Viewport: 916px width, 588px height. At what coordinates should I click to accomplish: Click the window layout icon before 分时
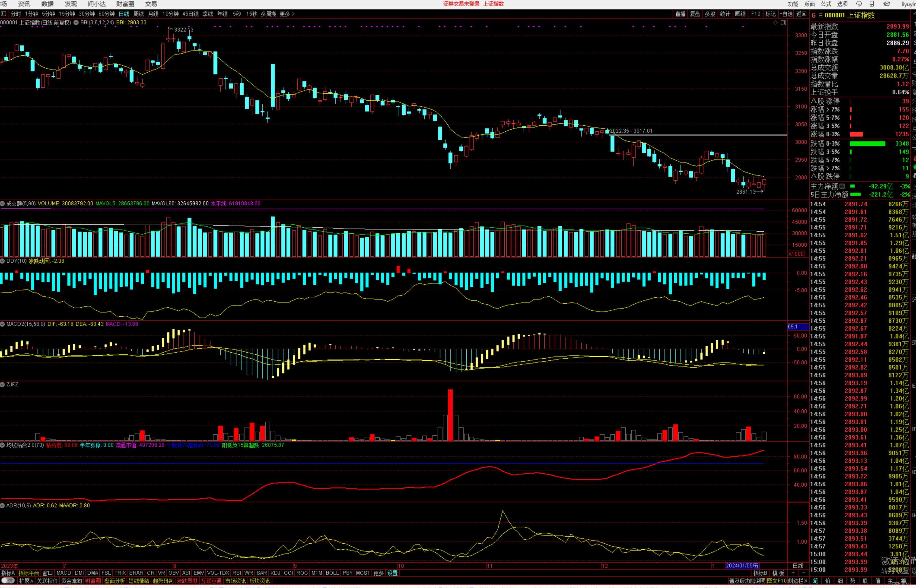pyautogui.click(x=3, y=14)
